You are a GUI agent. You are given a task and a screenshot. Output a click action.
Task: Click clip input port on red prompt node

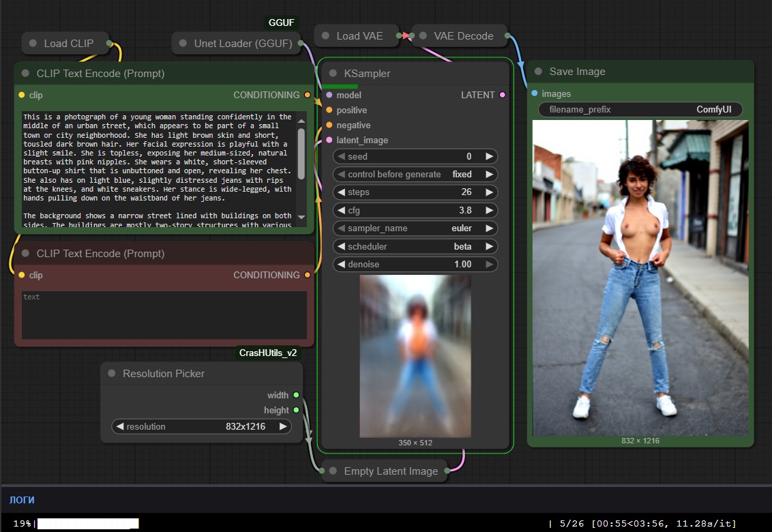point(22,275)
